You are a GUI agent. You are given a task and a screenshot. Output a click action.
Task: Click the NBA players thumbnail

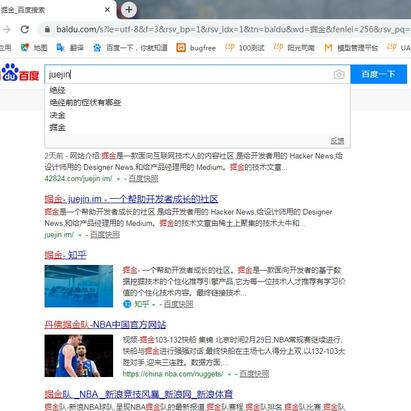pos(79,356)
